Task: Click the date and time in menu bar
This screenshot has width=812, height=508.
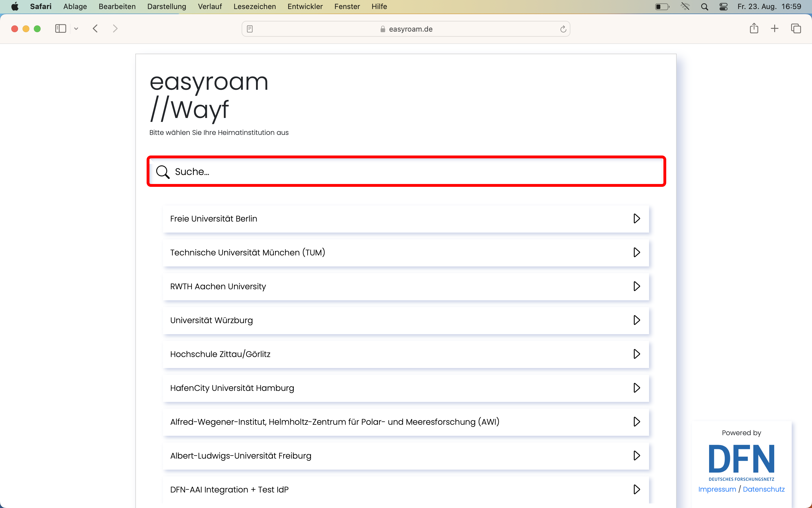Action: point(769,6)
